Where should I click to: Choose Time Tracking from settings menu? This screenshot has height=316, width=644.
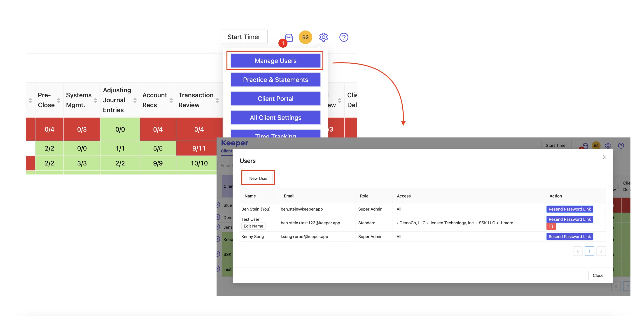coord(275,134)
